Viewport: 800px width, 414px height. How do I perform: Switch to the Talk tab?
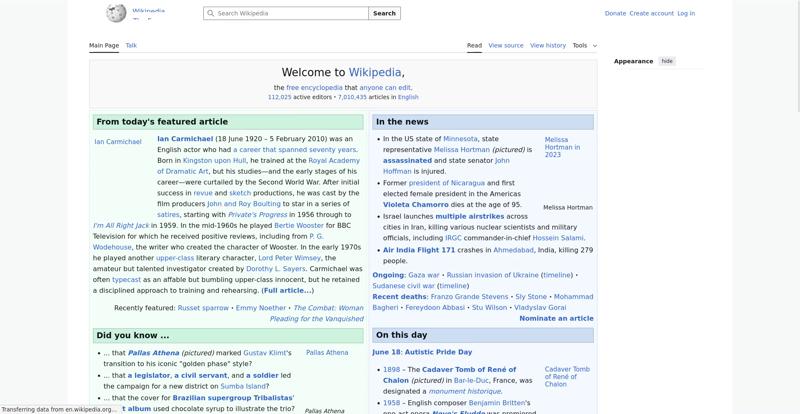tap(131, 45)
